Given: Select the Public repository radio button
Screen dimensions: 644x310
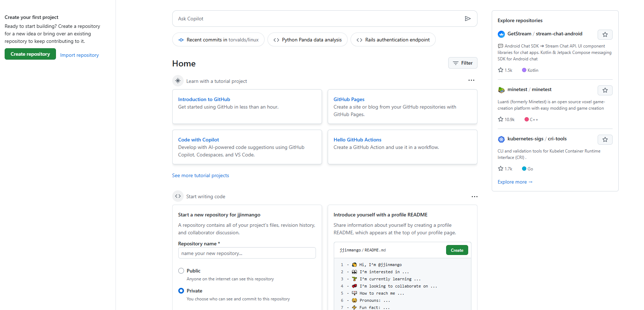Looking at the screenshot, I should click(181, 271).
